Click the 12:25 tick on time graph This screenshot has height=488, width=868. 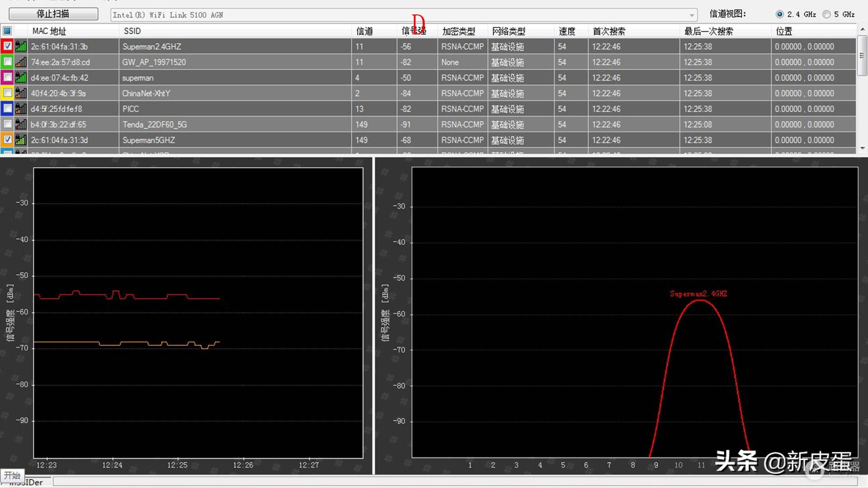coord(177,465)
